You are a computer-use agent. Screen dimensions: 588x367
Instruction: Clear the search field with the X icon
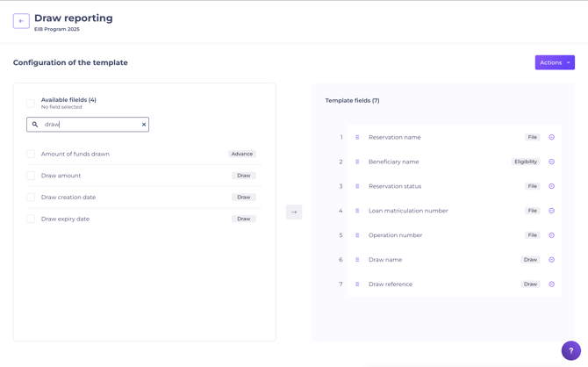click(x=144, y=125)
